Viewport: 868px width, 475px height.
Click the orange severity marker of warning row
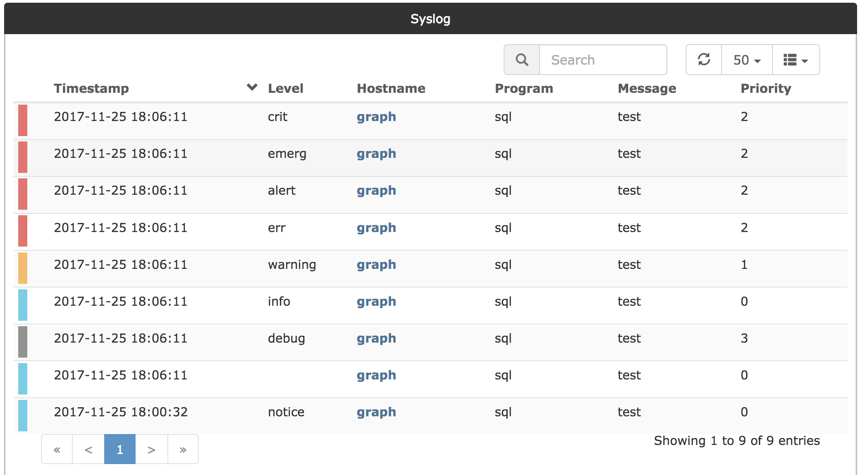pyautogui.click(x=23, y=268)
